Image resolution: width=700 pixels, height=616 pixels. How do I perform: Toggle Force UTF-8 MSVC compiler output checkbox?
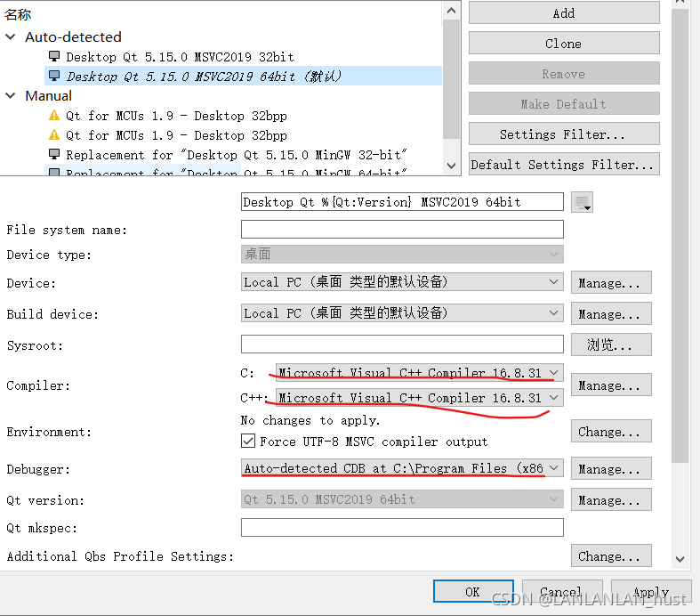pos(248,441)
